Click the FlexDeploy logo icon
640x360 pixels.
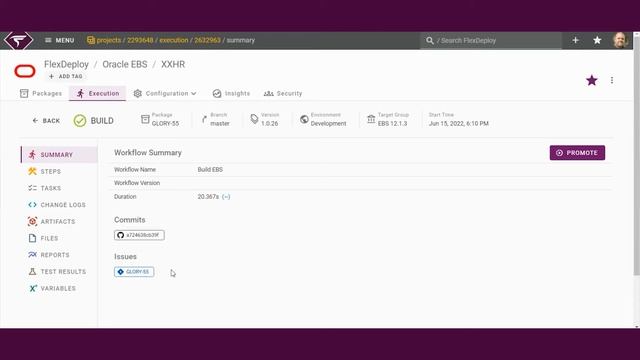pos(19,40)
